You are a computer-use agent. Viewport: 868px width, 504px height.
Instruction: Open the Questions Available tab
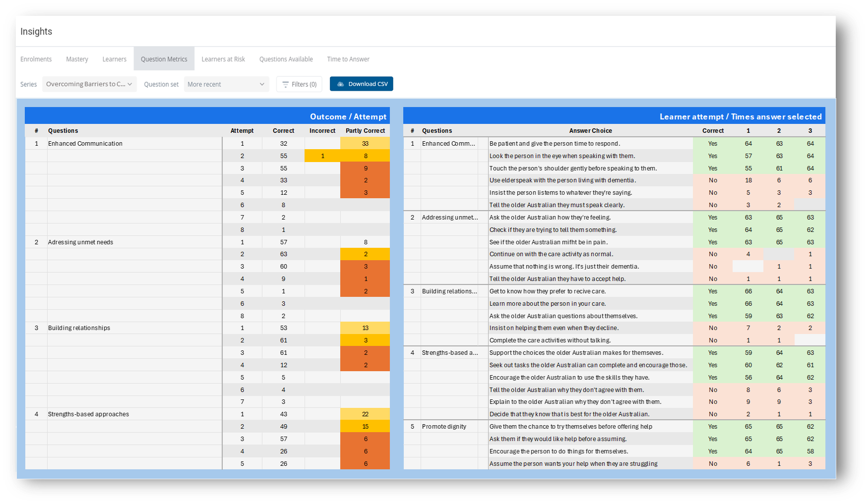click(x=286, y=59)
